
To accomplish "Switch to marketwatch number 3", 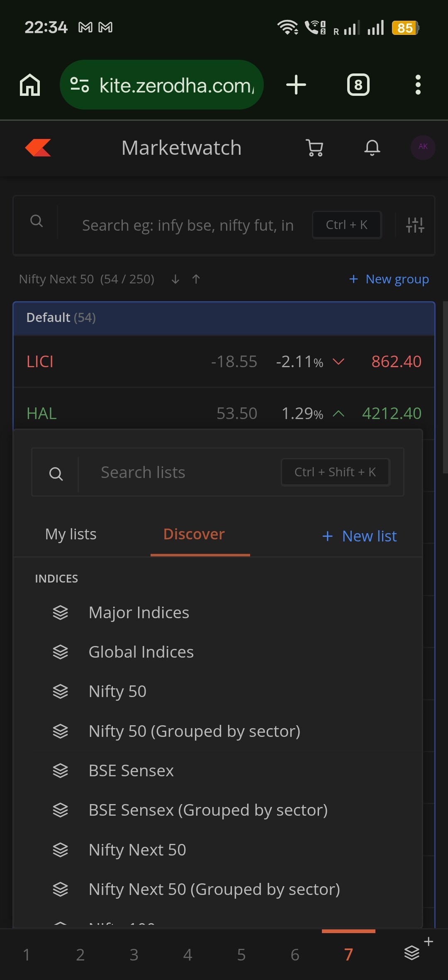I will click(134, 955).
